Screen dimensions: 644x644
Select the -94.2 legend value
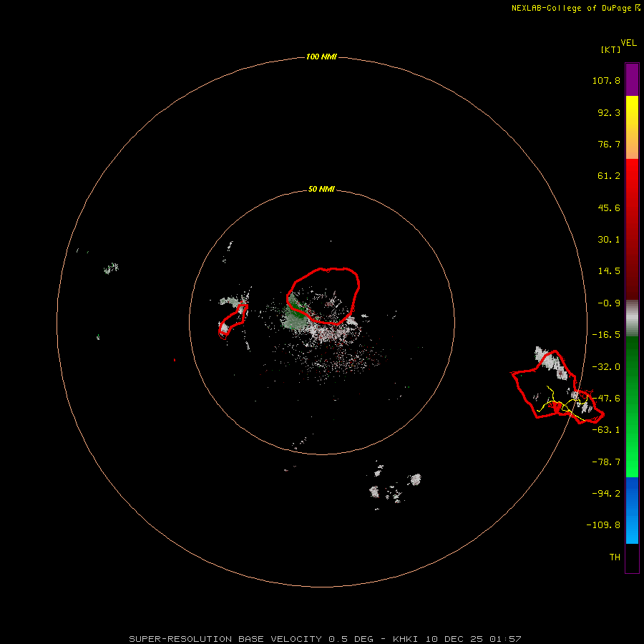pos(606,493)
